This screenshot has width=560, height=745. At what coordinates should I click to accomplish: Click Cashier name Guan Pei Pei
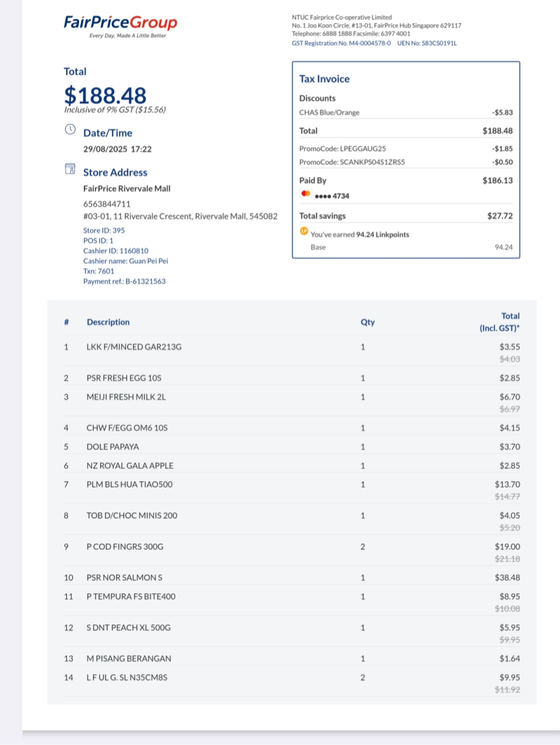click(x=125, y=261)
